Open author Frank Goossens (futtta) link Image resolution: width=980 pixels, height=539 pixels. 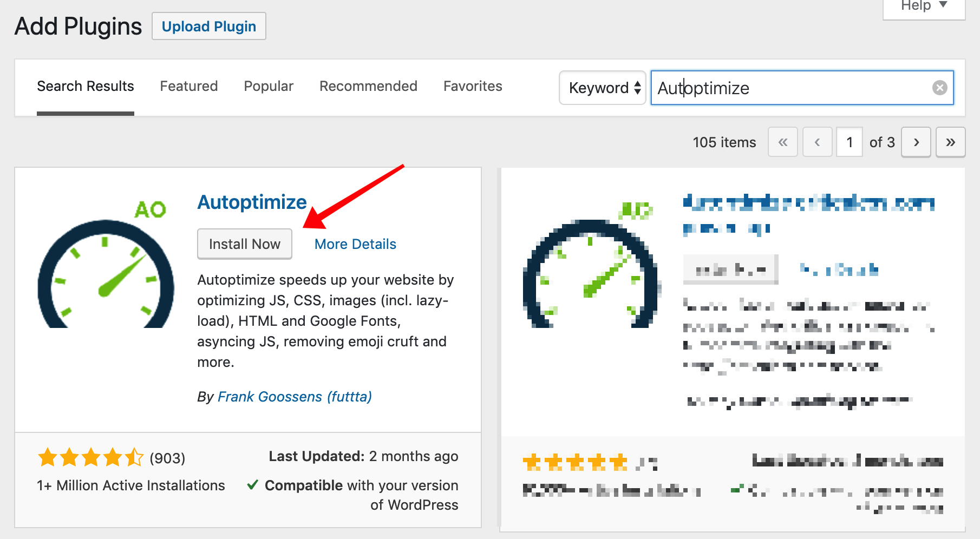coord(295,397)
